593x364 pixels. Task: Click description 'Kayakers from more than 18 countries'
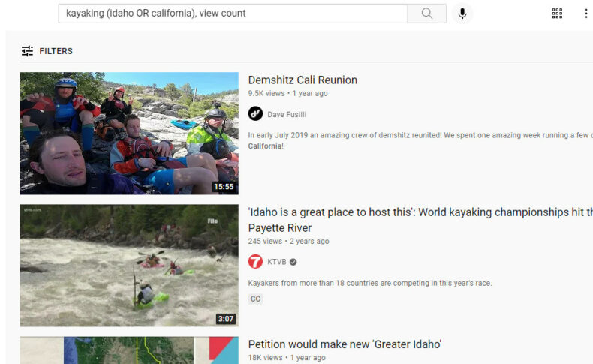point(370,283)
